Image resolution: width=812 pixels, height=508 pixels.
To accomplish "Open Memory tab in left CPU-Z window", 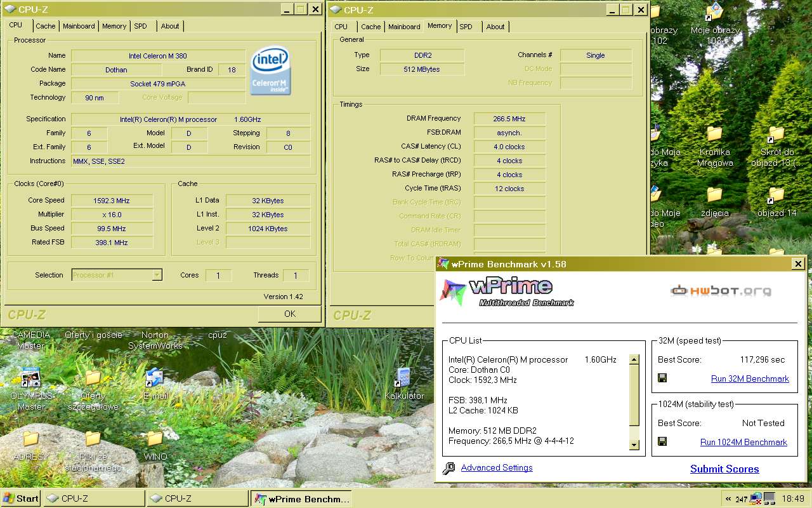I will [114, 26].
